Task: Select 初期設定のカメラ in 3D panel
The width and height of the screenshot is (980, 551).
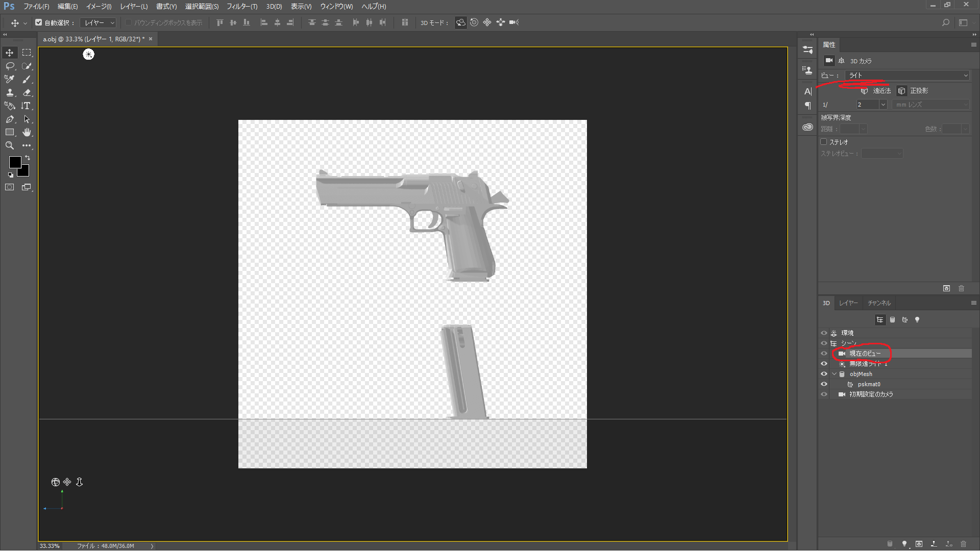Action: point(871,394)
